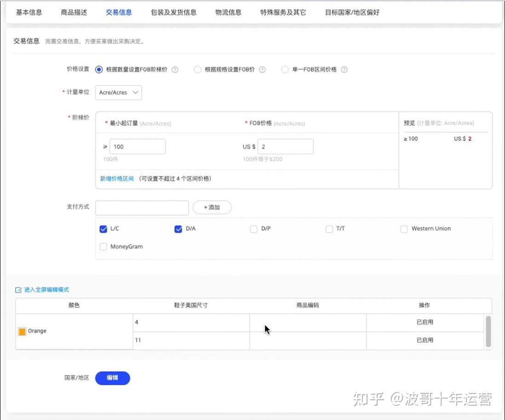
Task: Check the MoneyGram checkbox
Action: coord(103,247)
